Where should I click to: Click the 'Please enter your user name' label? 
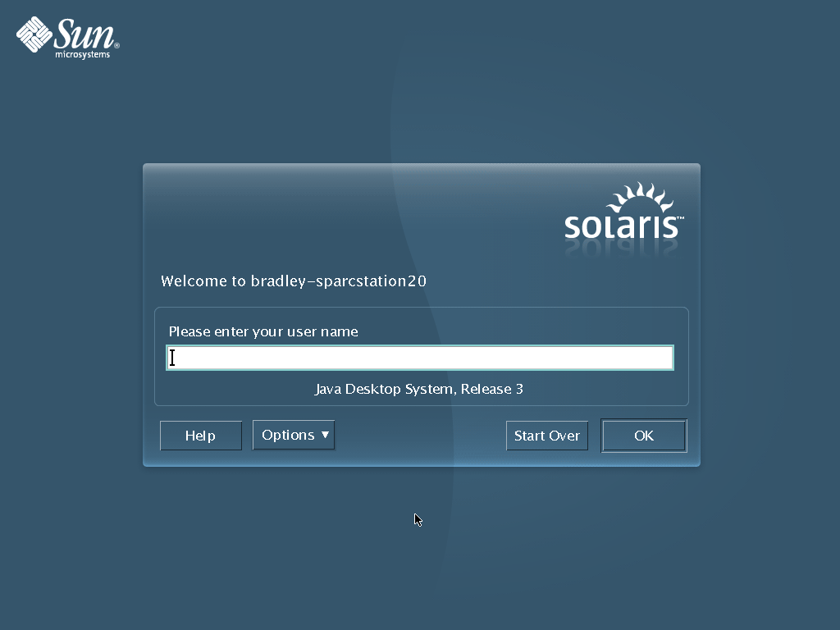click(x=263, y=331)
